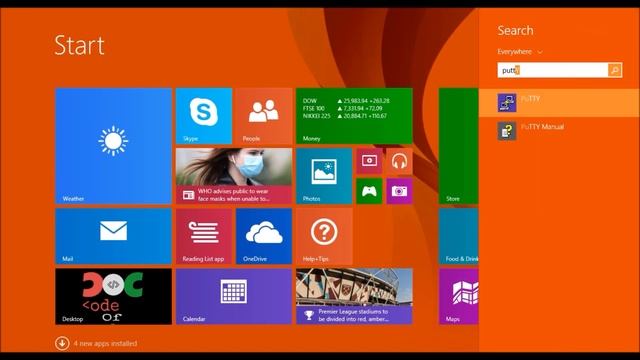
Task: Open the small Video tile
Action: tap(369, 161)
